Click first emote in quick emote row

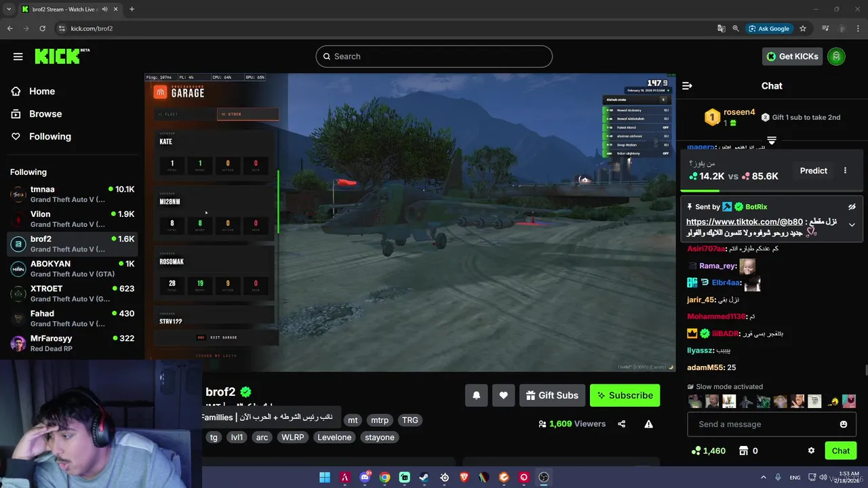695,401
